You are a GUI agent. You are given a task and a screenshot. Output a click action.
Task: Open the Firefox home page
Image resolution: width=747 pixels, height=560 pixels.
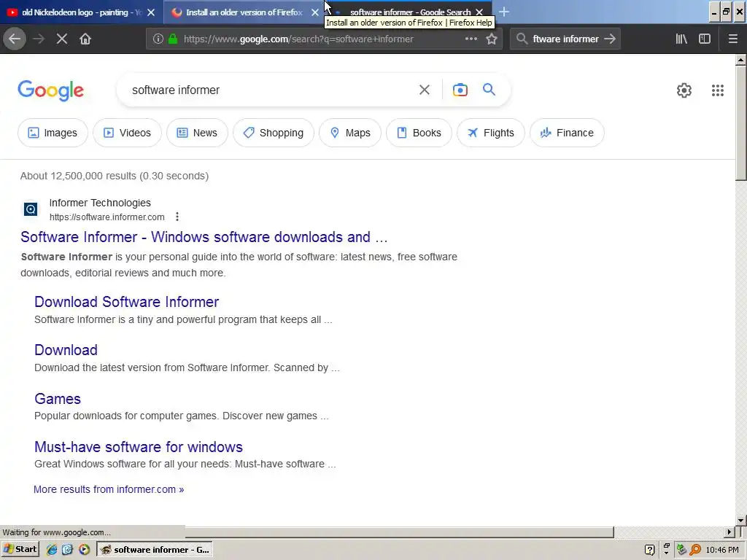point(85,39)
